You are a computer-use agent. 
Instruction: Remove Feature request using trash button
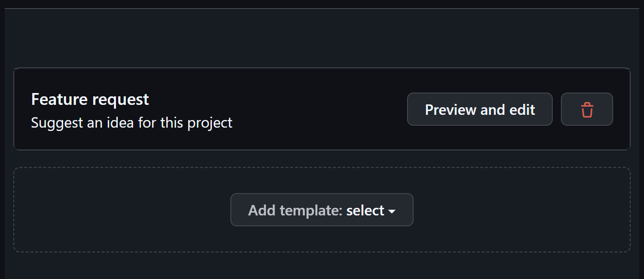587,110
